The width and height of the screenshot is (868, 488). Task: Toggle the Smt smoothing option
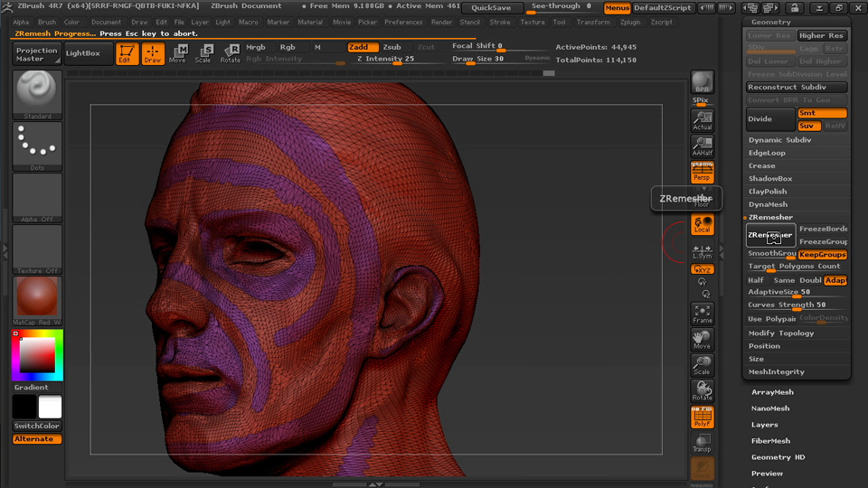822,113
